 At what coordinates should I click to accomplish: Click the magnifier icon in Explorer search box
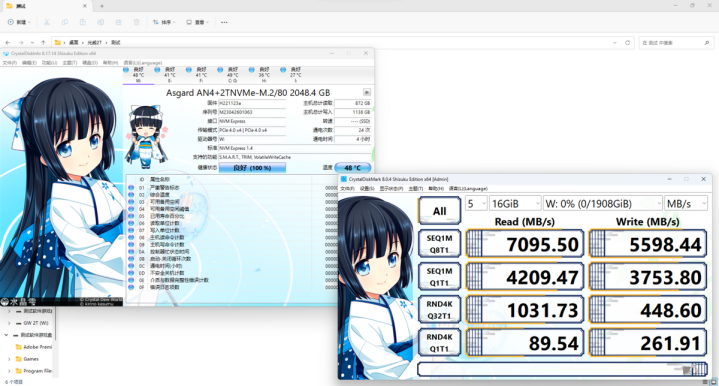tap(707, 43)
